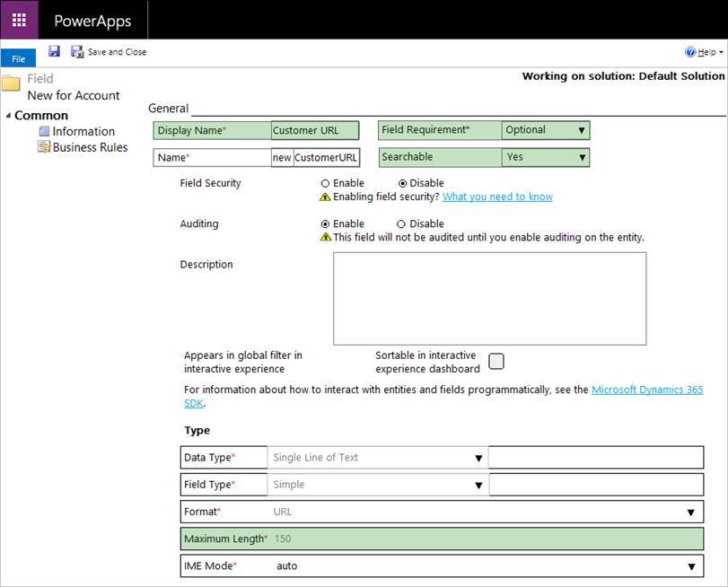This screenshot has width=728, height=587.
Task: Check Sortable in interactive experience dashboard box
Action: (496, 361)
